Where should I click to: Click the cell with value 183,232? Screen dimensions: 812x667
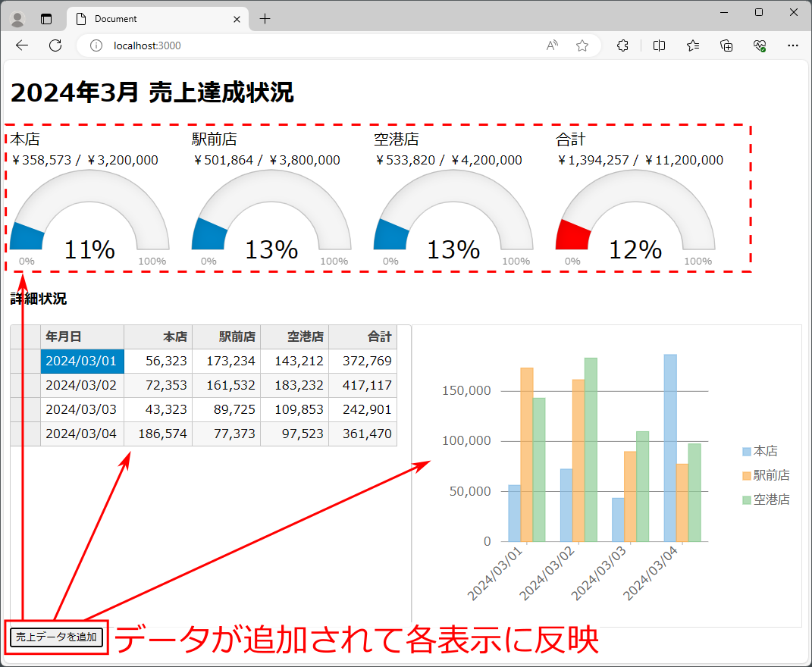tap(295, 386)
